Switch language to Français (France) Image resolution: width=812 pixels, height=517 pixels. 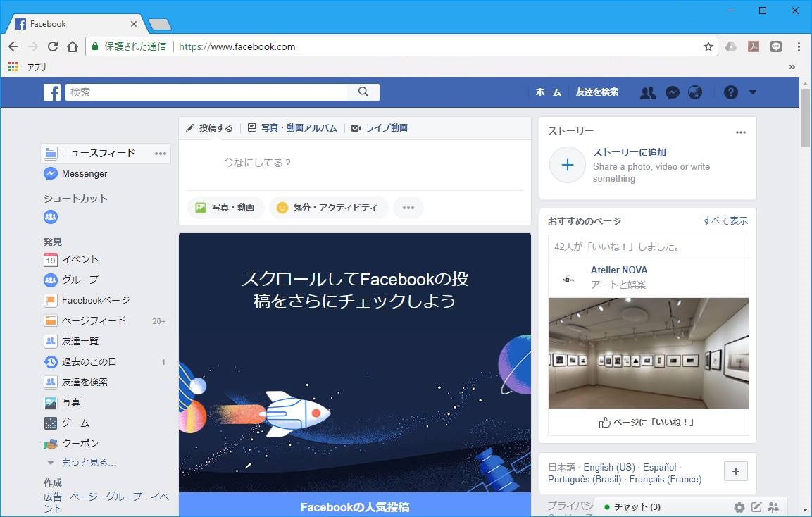coord(666,479)
